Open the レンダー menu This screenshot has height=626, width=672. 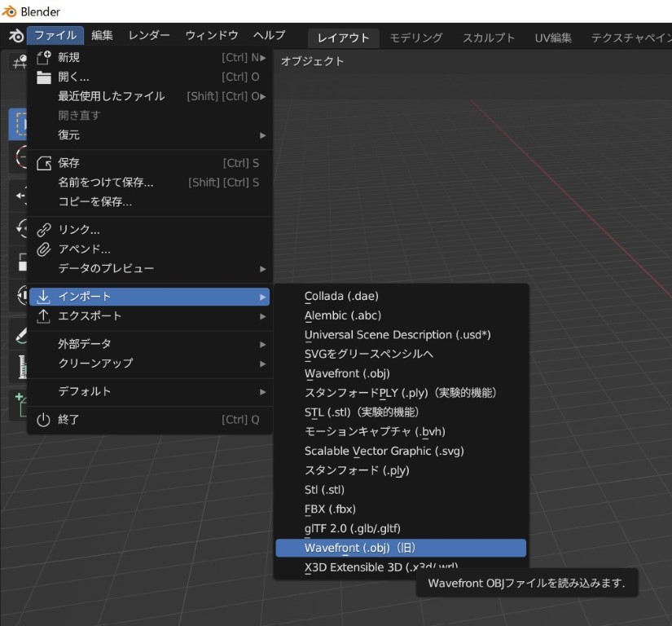pyautogui.click(x=149, y=36)
